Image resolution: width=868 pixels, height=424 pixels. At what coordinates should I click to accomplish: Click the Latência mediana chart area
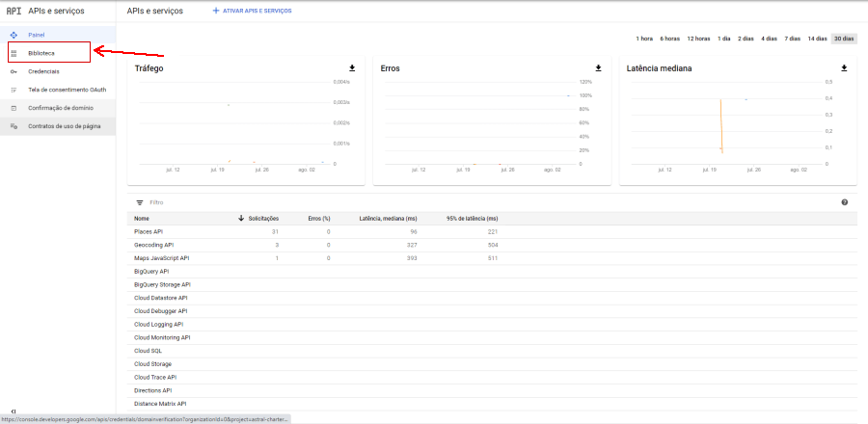(x=725, y=123)
